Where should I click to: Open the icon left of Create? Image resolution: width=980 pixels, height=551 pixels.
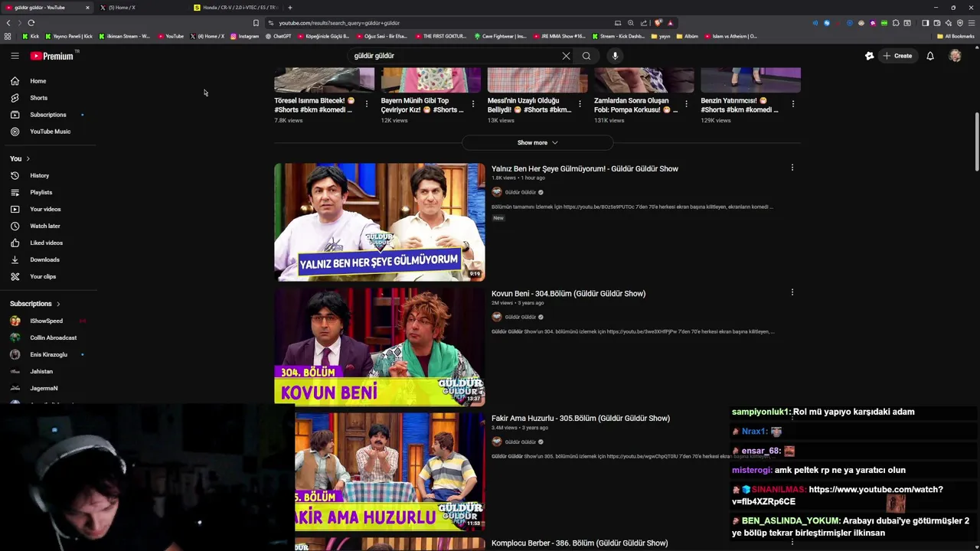pyautogui.click(x=869, y=56)
